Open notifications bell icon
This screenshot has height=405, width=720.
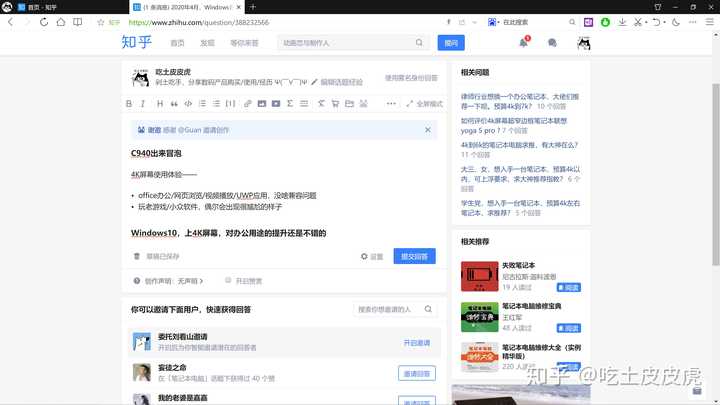point(523,43)
